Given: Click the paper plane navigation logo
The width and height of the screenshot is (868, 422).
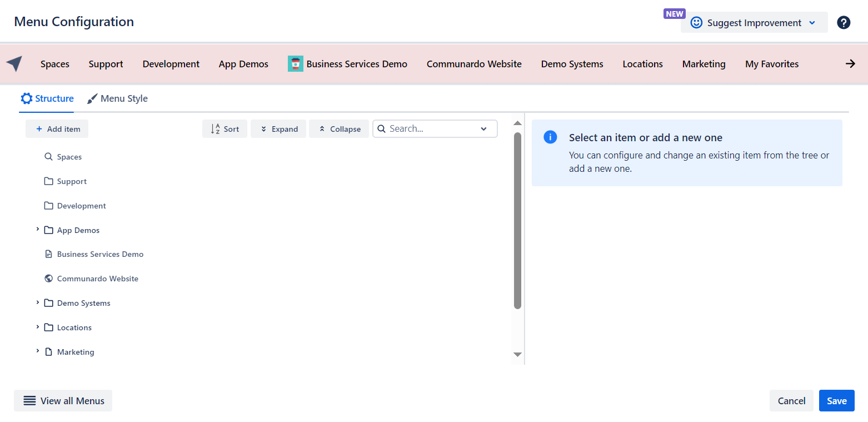Looking at the screenshot, I should [x=15, y=64].
